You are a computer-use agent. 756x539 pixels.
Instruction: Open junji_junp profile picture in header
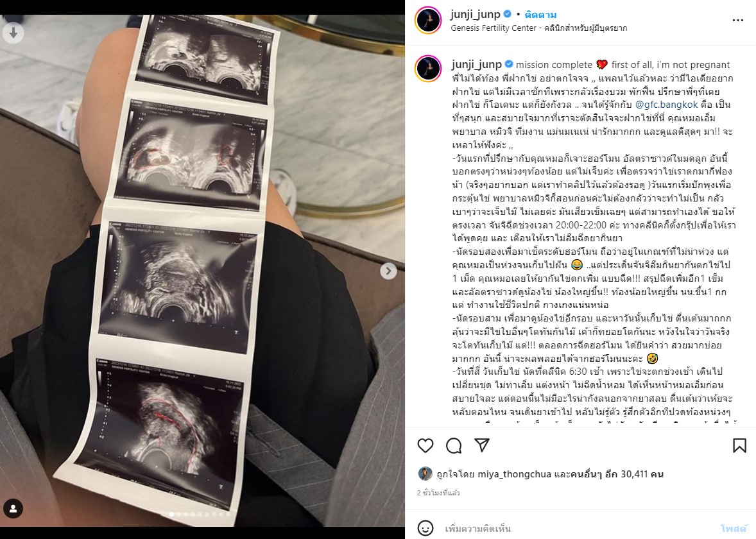point(427,21)
